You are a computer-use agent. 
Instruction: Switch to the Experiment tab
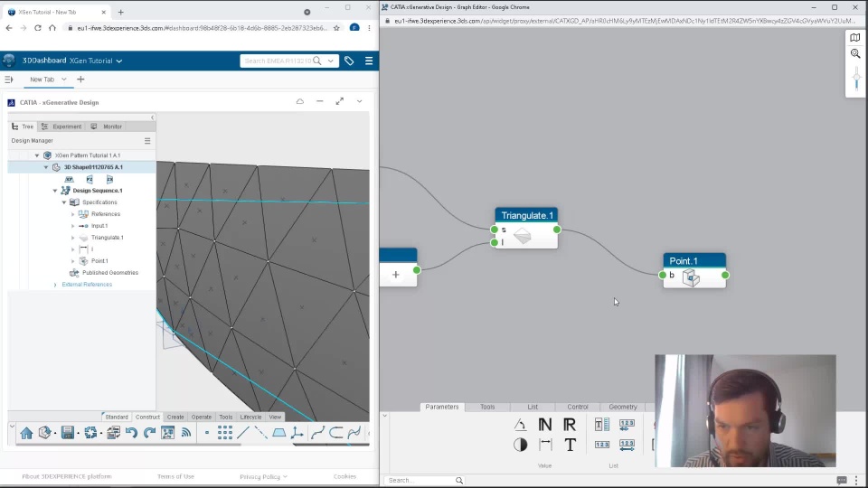tap(61, 127)
